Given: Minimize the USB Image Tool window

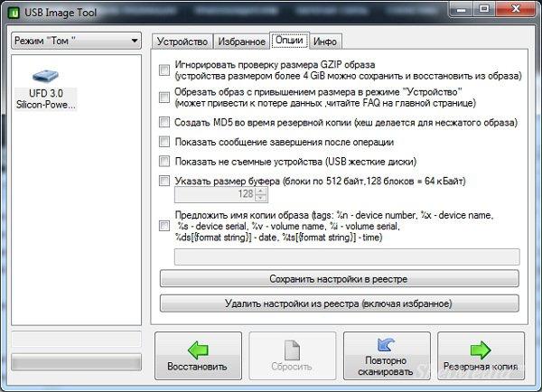Looking at the screenshot, I should (461, 9).
